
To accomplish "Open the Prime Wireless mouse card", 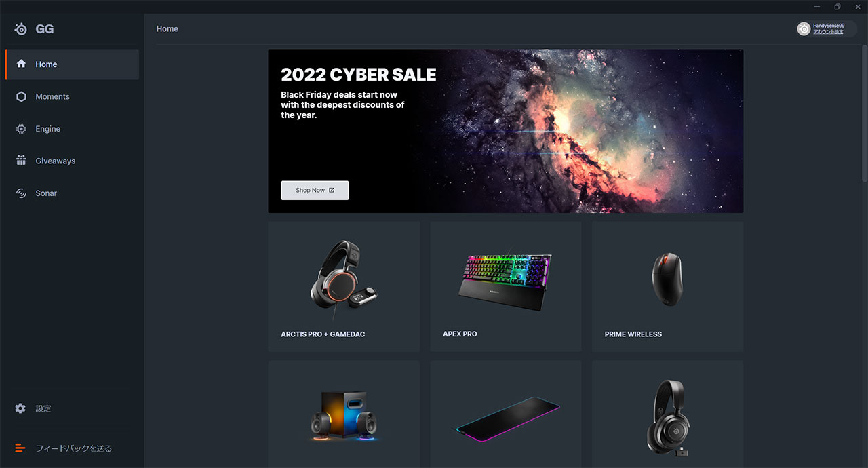I will [668, 286].
